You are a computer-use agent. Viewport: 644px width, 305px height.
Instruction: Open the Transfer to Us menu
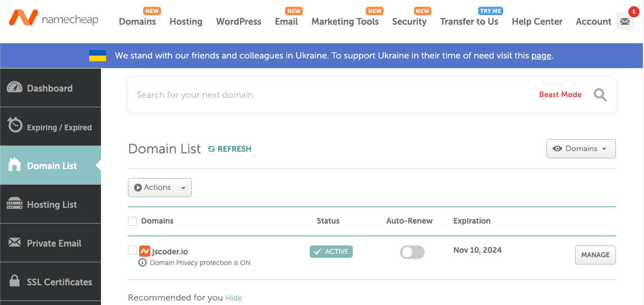coord(469,21)
